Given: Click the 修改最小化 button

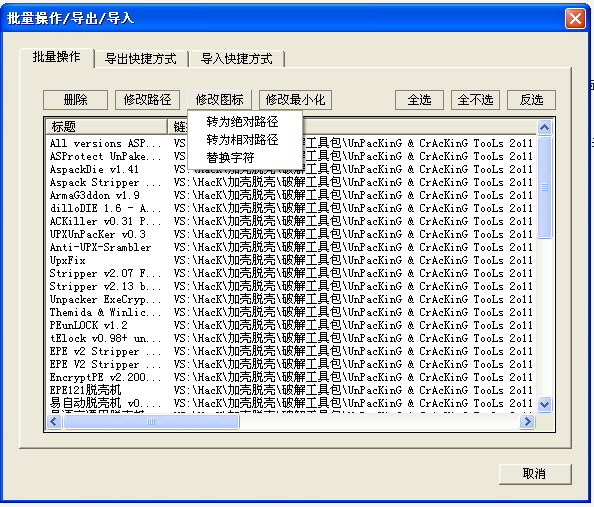Looking at the screenshot, I should [295, 100].
